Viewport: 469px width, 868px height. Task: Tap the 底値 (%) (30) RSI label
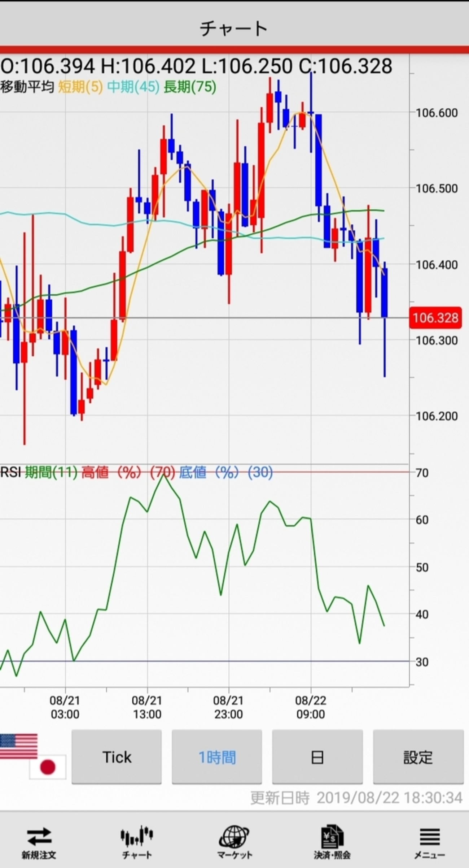(226, 472)
